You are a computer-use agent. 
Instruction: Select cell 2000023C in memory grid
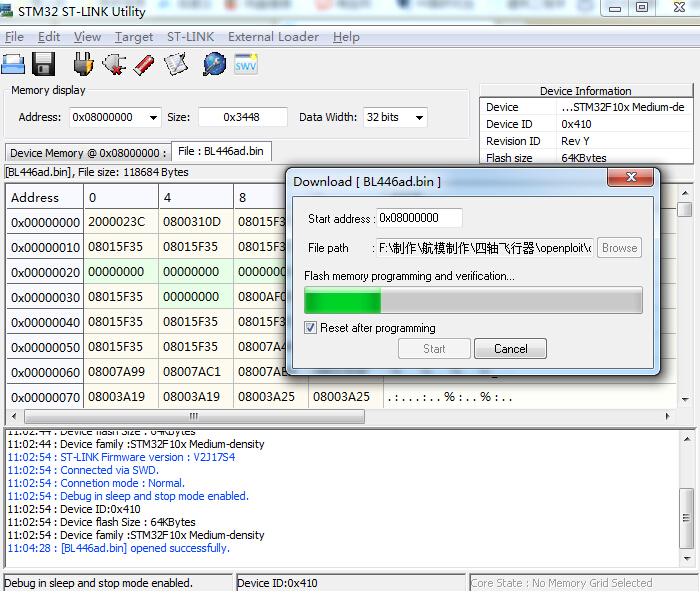click(121, 221)
